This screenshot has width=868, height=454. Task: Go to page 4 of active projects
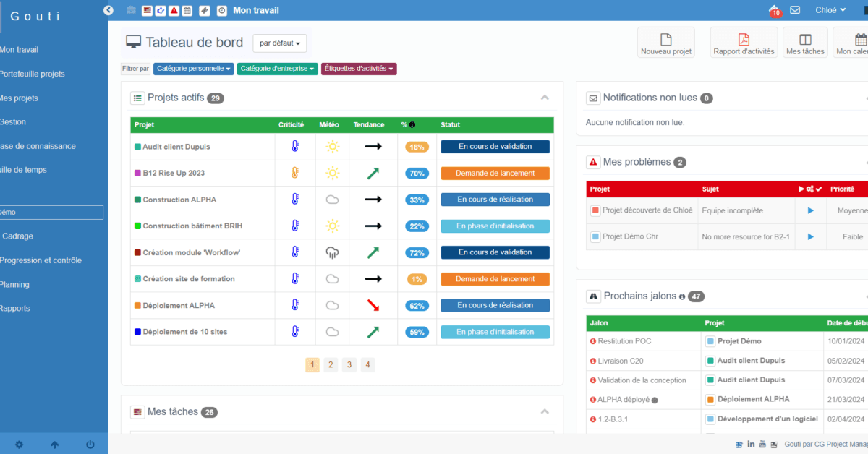pyautogui.click(x=367, y=365)
